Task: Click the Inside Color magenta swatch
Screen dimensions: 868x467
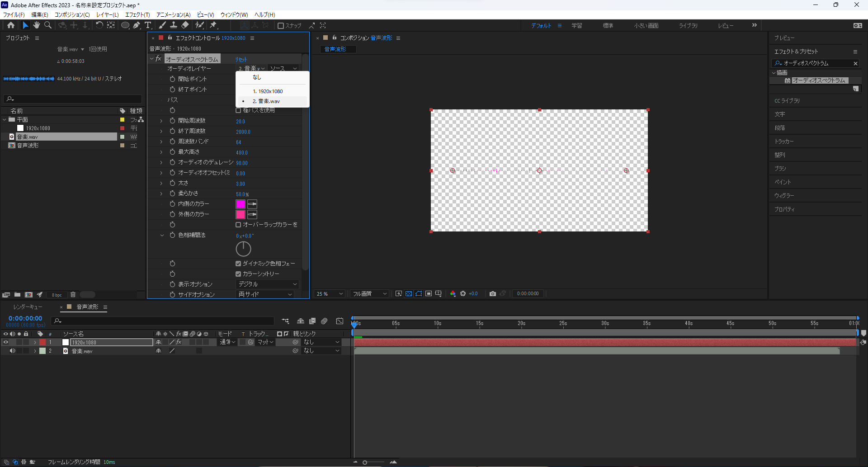Action: pyautogui.click(x=241, y=204)
